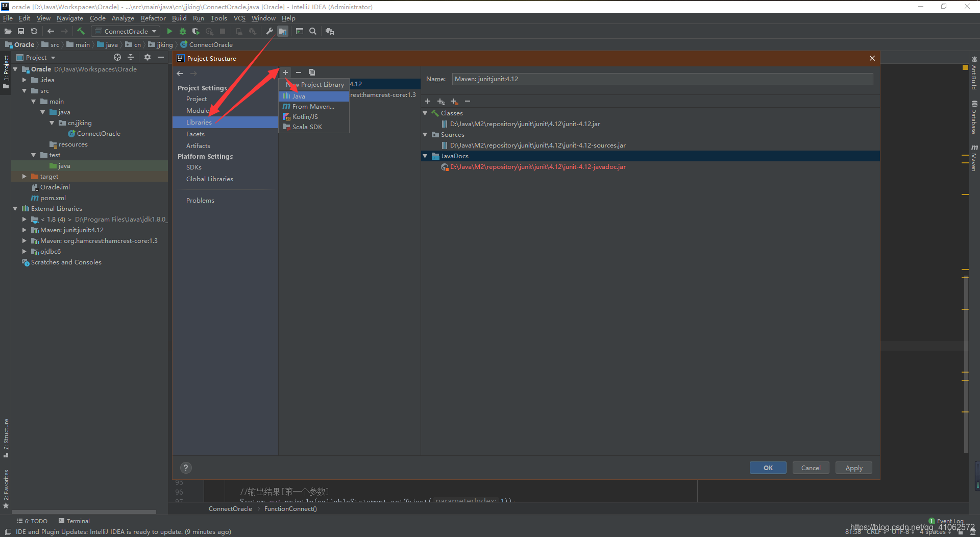Viewport: 980px width, 537px height.
Task: Click the Back navigation arrow in main toolbar
Action: 51,31
